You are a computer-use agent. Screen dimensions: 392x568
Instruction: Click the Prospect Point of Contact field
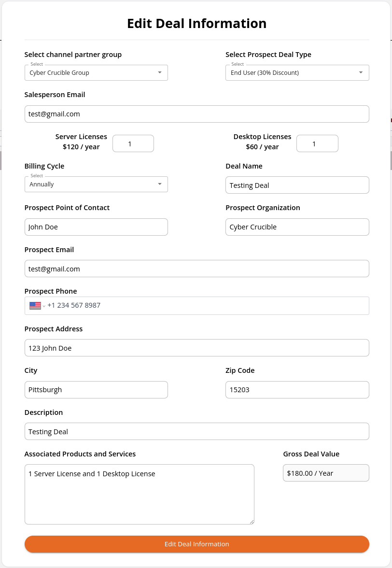tap(96, 227)
